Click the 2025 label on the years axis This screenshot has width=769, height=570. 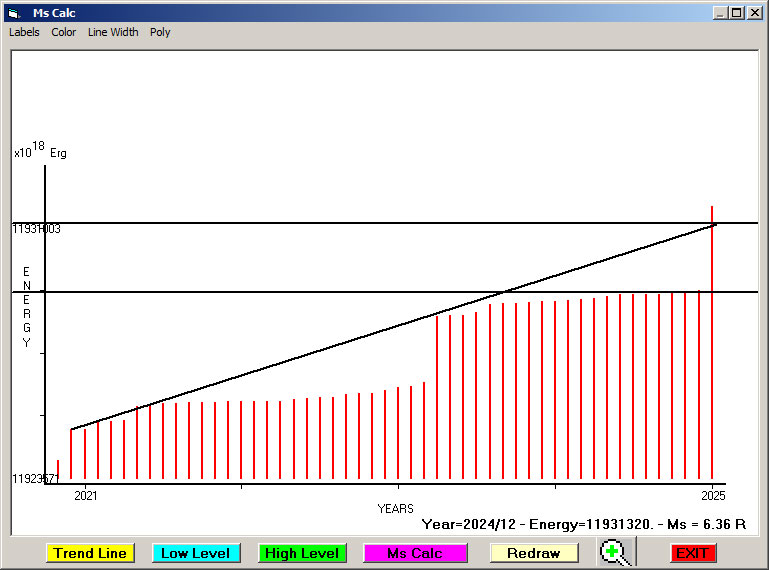(x=713, y=495)
